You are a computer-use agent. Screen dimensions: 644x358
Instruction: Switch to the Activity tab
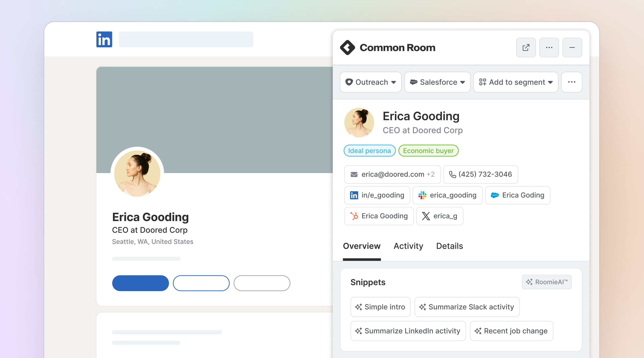click(409, 246)
